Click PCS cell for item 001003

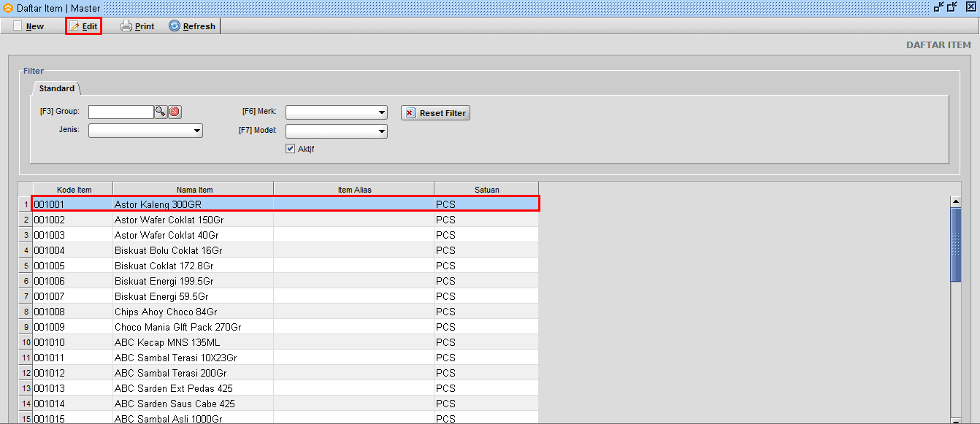tap(486, 235)
